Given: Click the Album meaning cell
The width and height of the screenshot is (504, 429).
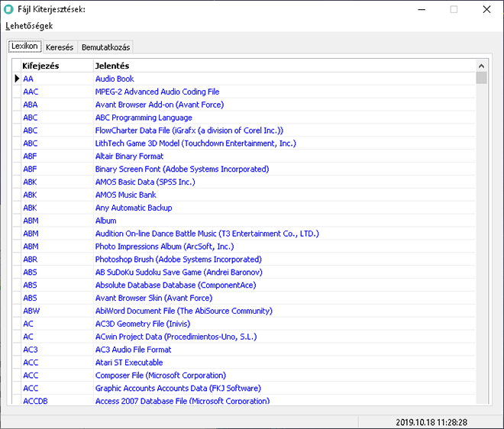Looking at the screenshot, I should click(284, 221).
